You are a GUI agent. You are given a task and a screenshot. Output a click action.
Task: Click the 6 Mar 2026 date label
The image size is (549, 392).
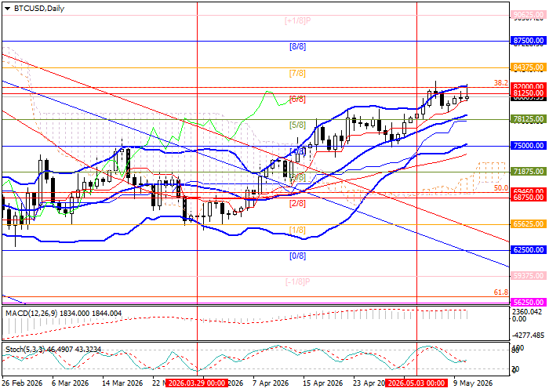tap(70, 383)
